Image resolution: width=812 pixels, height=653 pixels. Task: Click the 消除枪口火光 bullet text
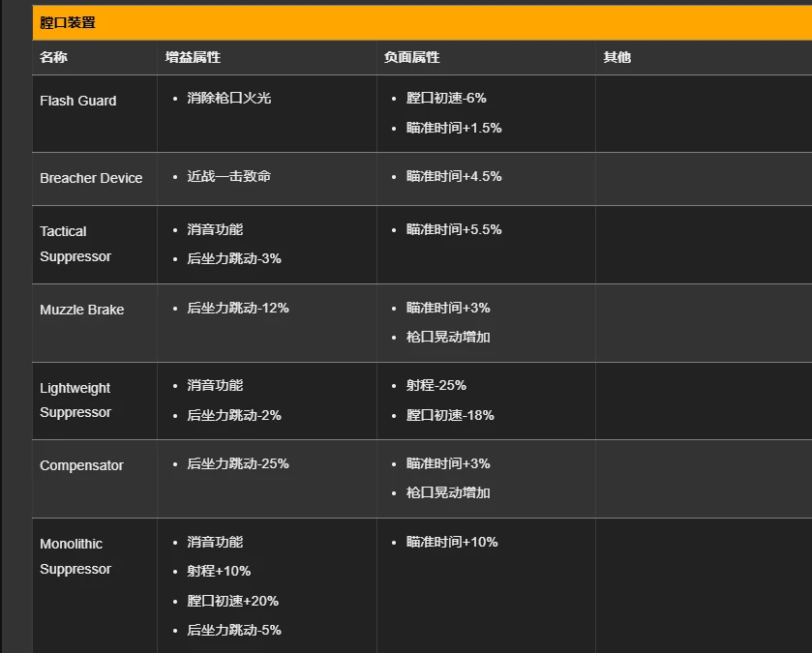coord(229,98)
